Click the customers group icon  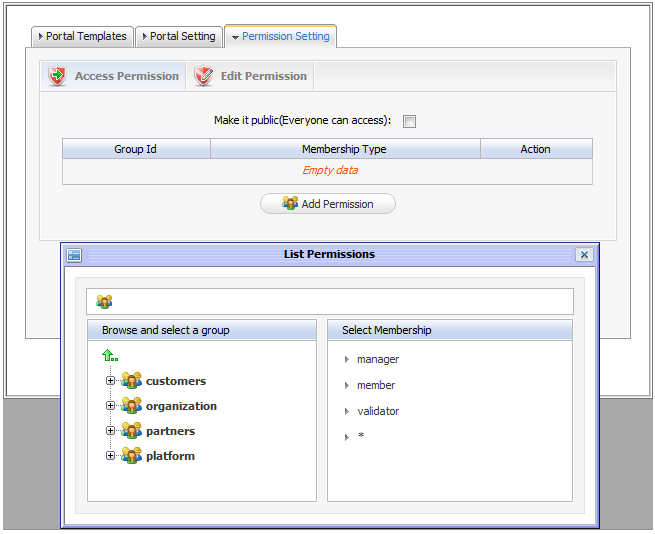(x=131, y=381)
